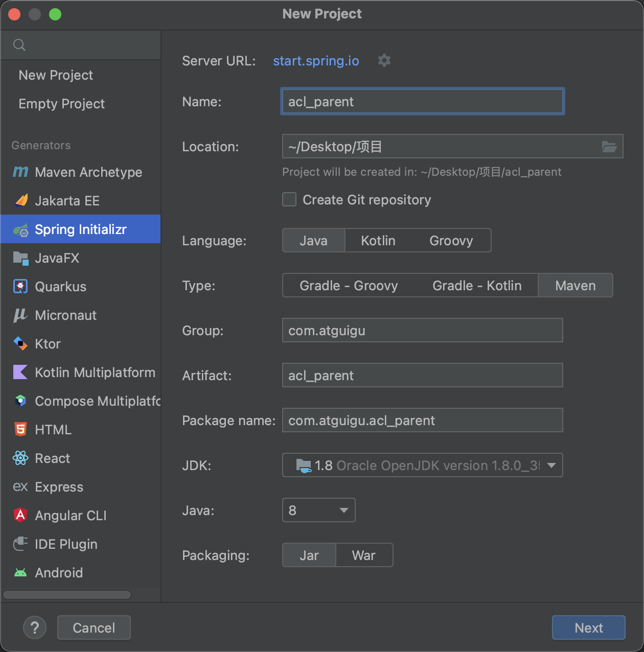
Task: Select Empty Project in the sidebar
Action: [x=62, y=104]
